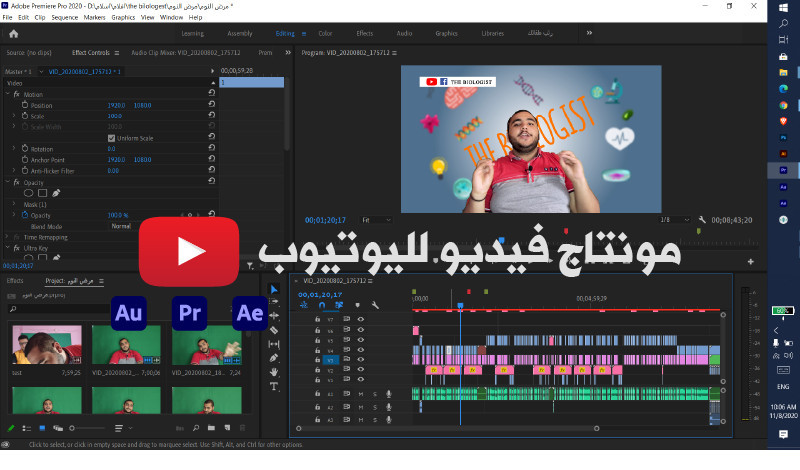Click Add Marker icon in timeline
The image size is (800, 470).
(x=357, y=305)
